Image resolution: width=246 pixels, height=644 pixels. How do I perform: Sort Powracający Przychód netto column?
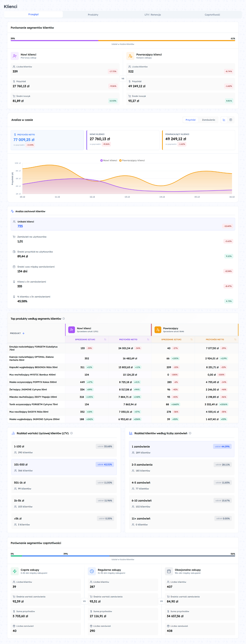235,339
